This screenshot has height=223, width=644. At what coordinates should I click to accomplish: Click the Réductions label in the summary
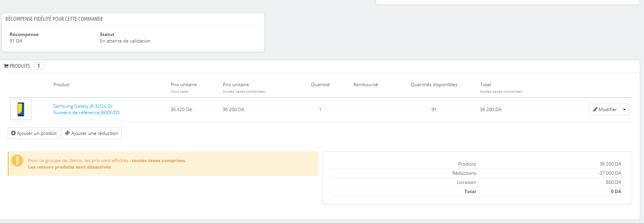tap(464, 173)
